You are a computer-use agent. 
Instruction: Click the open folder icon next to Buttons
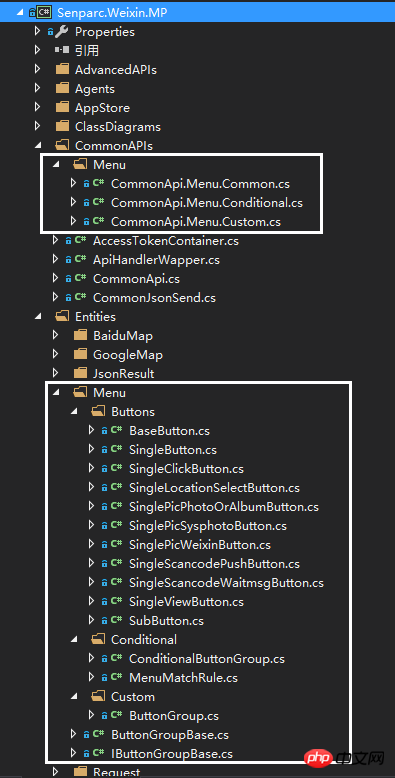click(98, 411)
